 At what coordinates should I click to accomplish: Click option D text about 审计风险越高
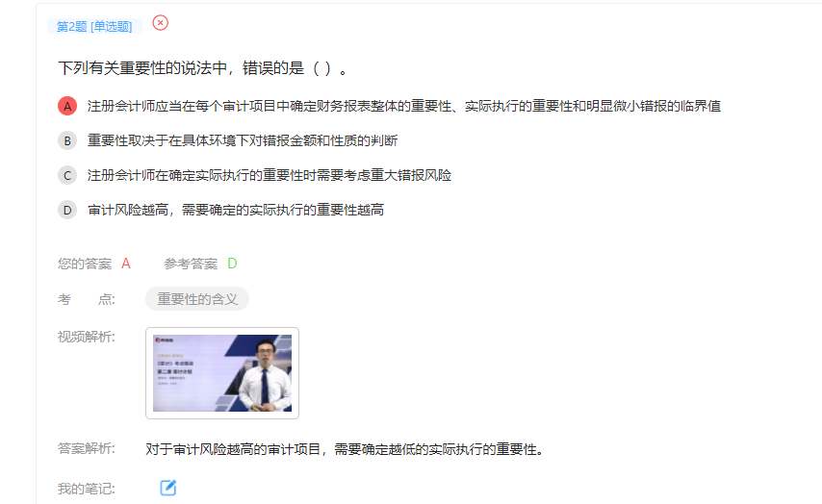click(236, 210)
